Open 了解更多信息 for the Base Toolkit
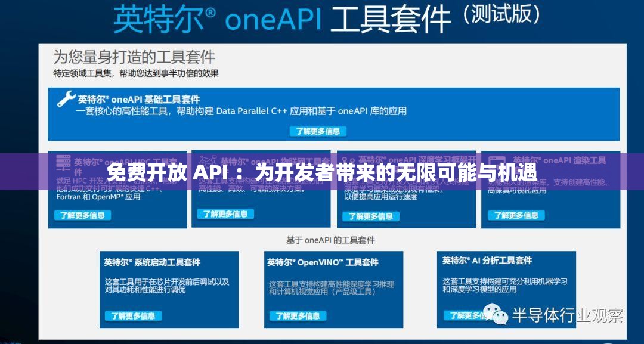Viewport: 644px width, 344px height. 318,132
